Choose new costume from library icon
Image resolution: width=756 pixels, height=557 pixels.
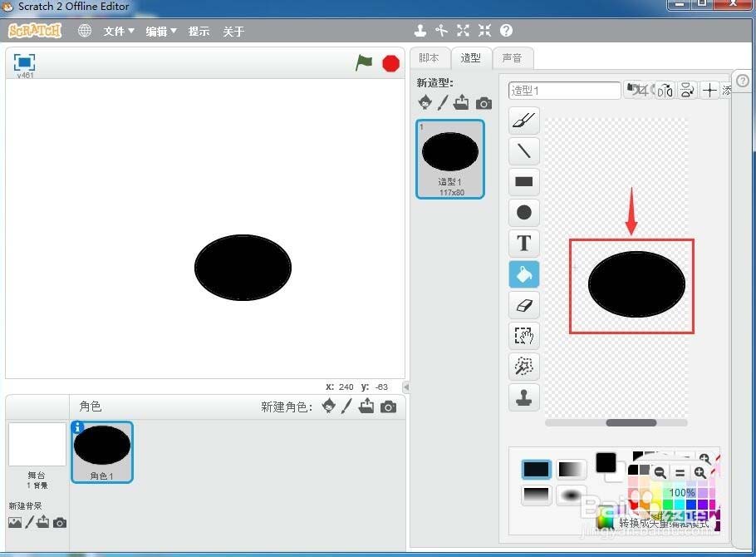(x=425, y=102)
